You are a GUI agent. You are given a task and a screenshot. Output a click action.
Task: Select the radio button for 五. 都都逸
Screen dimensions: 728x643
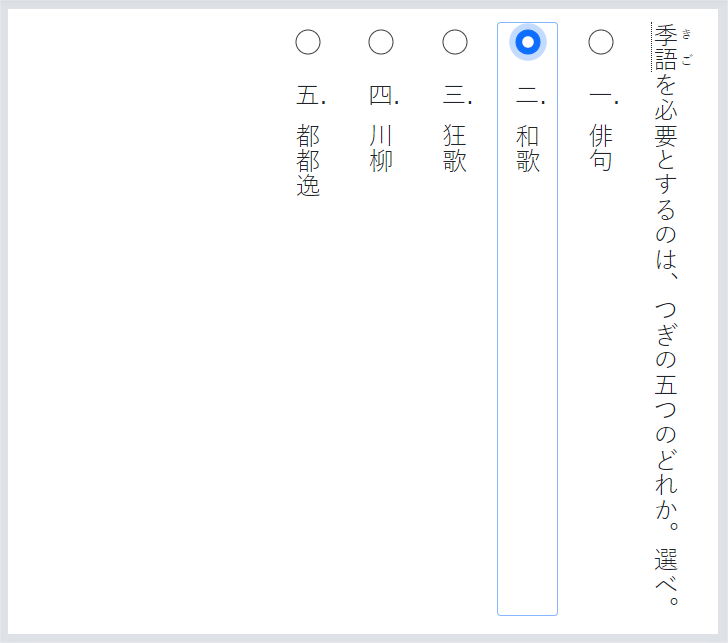(308, 42)
